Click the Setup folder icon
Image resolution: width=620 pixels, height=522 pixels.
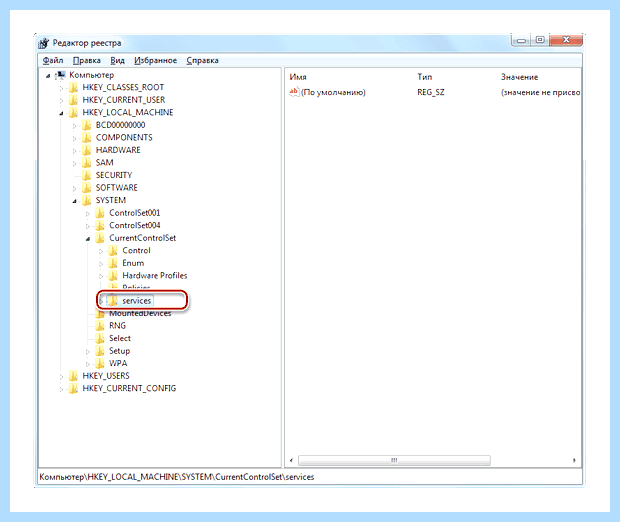pyautogui.click(x=100, y=351)
